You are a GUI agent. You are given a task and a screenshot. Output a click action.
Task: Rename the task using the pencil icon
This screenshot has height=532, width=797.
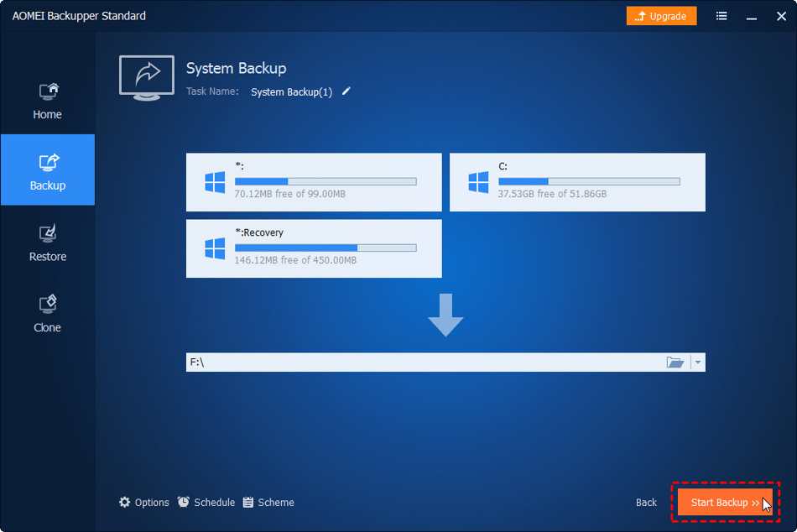[346, 92]
